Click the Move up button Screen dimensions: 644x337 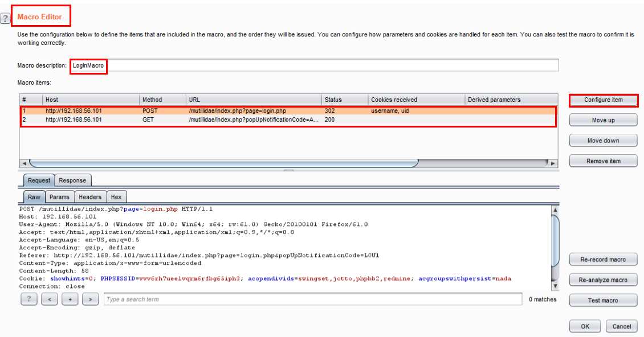point(604,120)
